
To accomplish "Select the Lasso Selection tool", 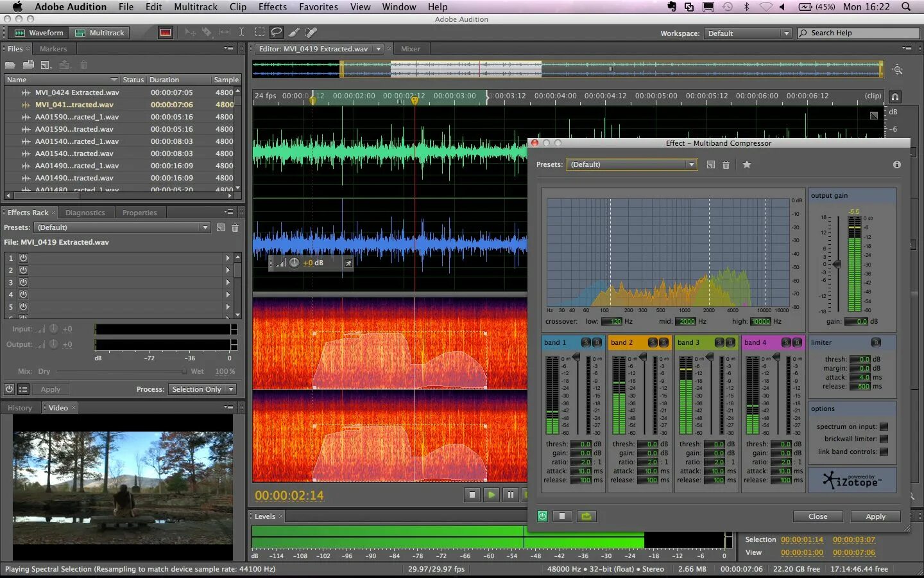I will [x=277, y=32].
